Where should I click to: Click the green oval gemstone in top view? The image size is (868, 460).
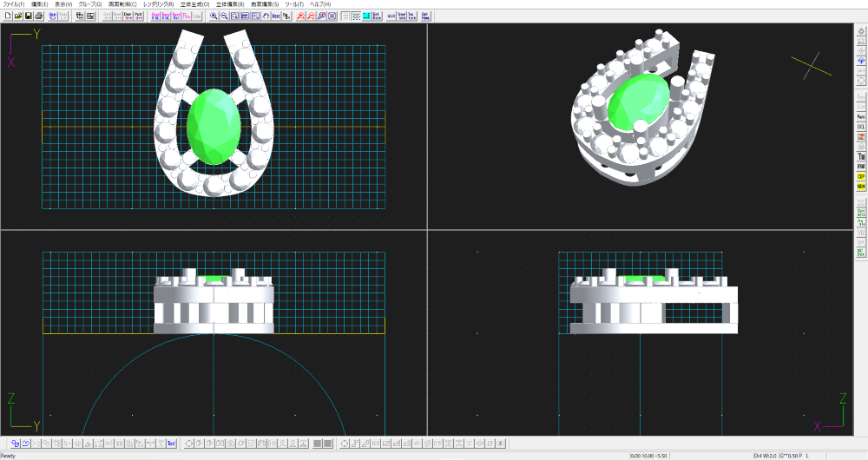point(213,123)
